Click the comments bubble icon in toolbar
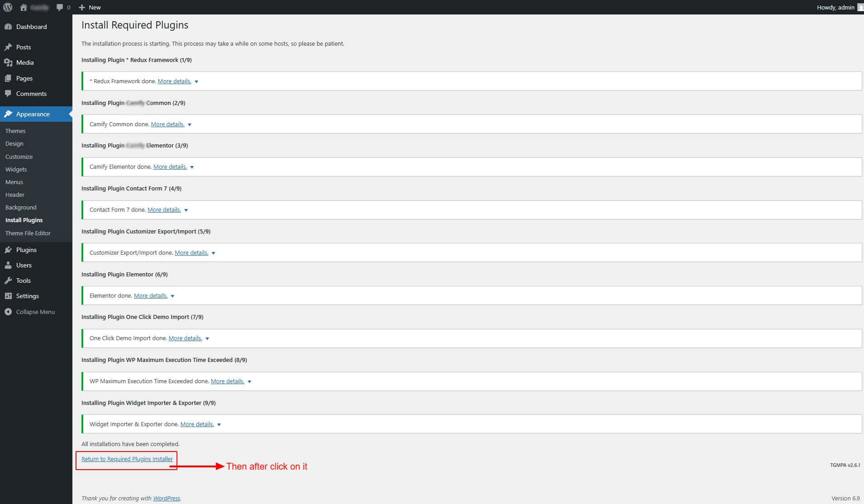This screenshot has width=864, height=504. point(60,7)
